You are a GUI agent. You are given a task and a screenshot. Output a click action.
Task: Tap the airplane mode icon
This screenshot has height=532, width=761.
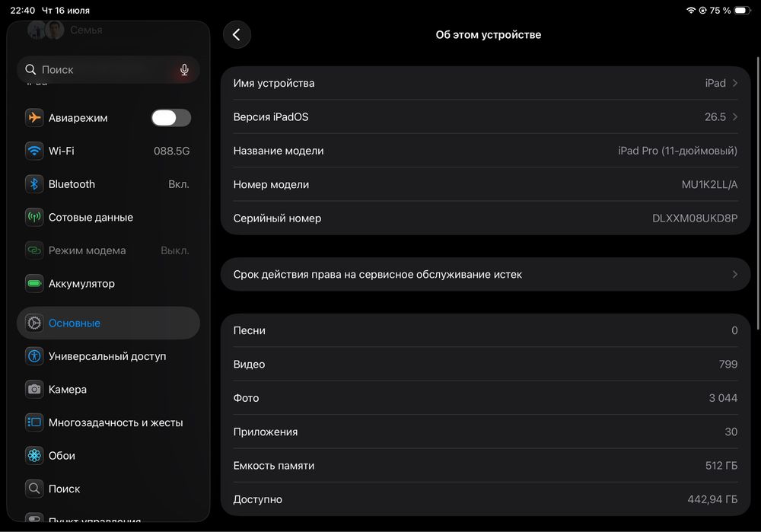click(34, 117)
